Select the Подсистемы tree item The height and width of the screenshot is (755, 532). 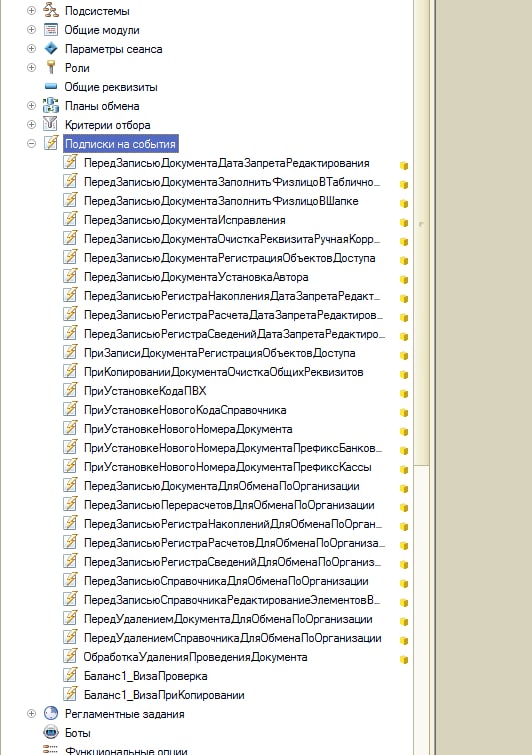coord(97,11)
